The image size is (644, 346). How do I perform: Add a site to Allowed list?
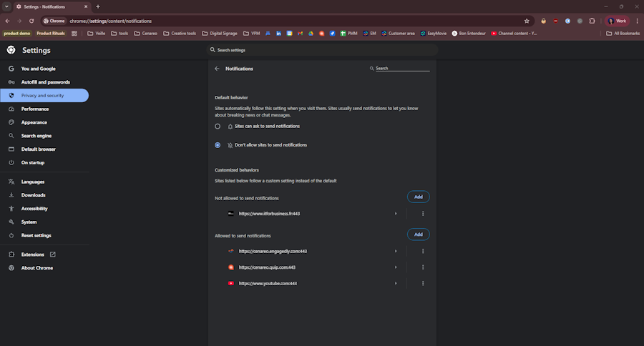[418, 234]
